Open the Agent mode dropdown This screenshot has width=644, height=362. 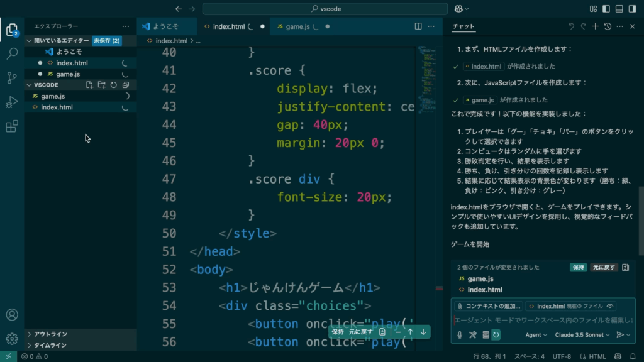pyautogui.click(x=536, y=335)
